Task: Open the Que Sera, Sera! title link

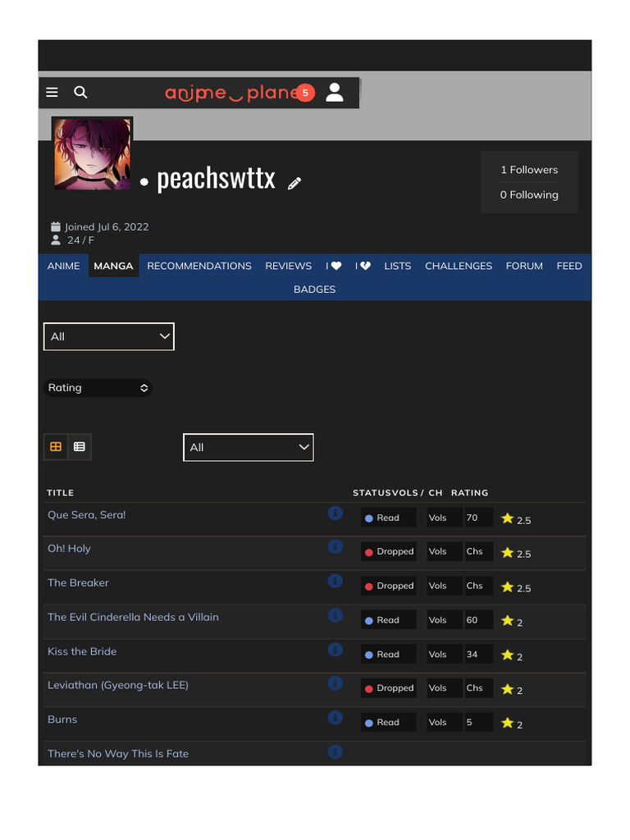Action: pos(87,515)
